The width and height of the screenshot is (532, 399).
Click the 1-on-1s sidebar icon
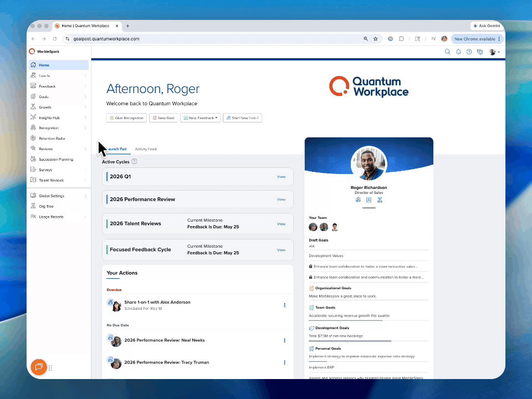33,76
